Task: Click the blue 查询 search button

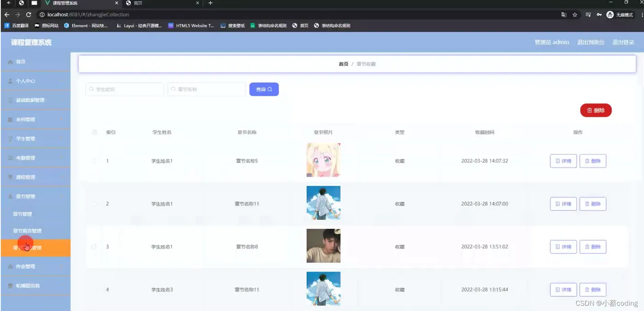Action: [x=264, y=89]
